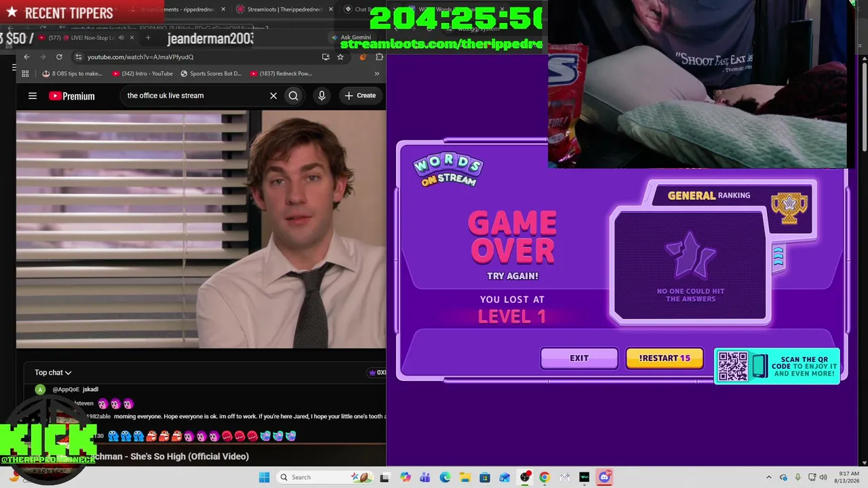The width and height of the screenshot is (868, 488).
Task: Open the game controller app on taskbar
Action: (x=564, y=477)
